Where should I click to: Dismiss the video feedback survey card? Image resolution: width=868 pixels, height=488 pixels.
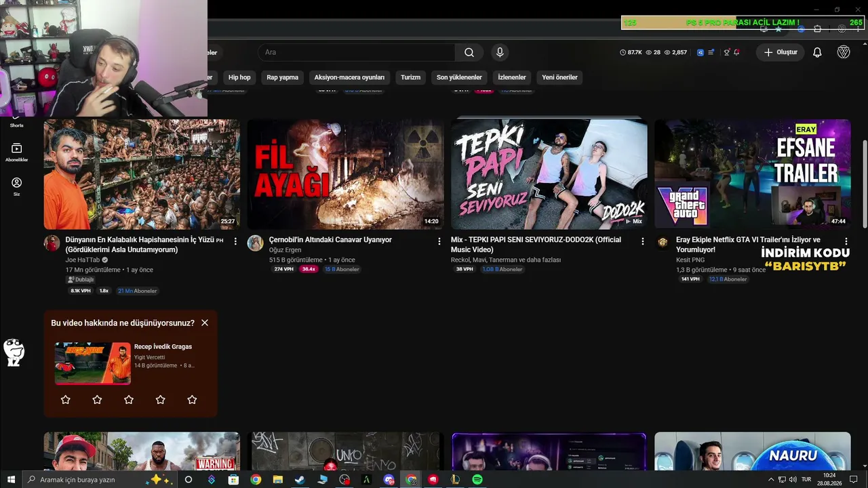point(205,323)
